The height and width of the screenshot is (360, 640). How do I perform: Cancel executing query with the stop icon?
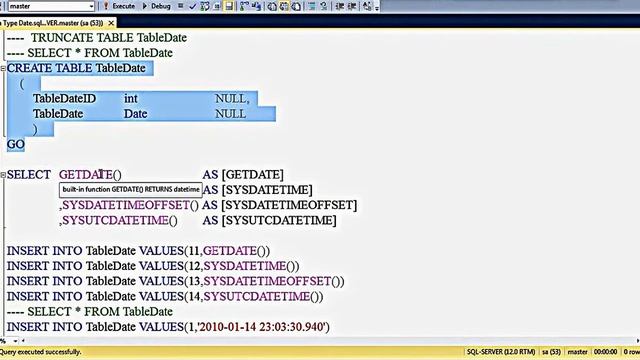(x=180, y=6)
